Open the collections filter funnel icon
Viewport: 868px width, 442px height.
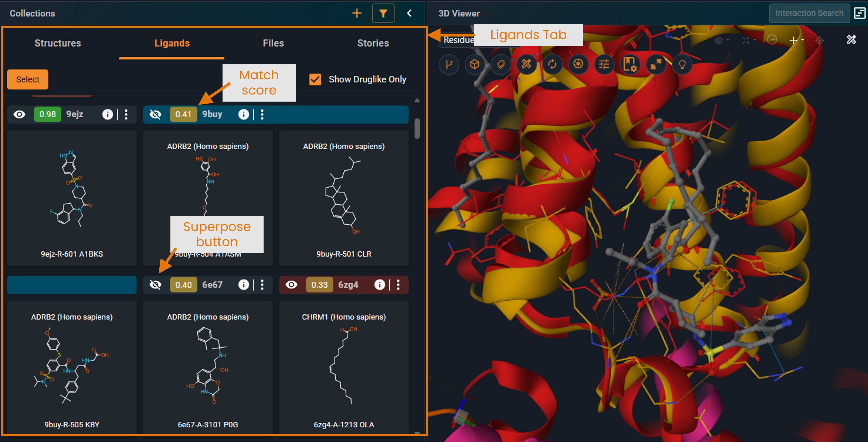(383, 13)
